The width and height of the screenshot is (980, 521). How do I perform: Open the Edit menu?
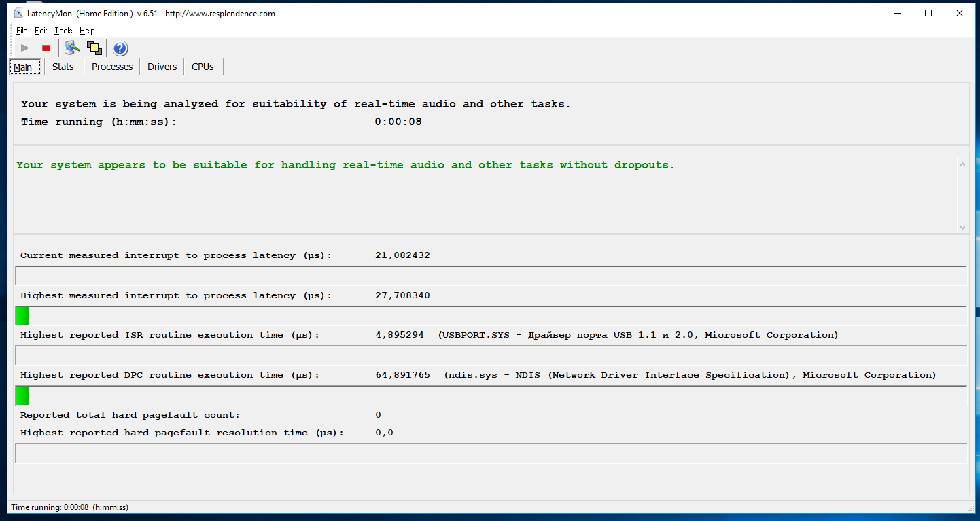point(41,31)
